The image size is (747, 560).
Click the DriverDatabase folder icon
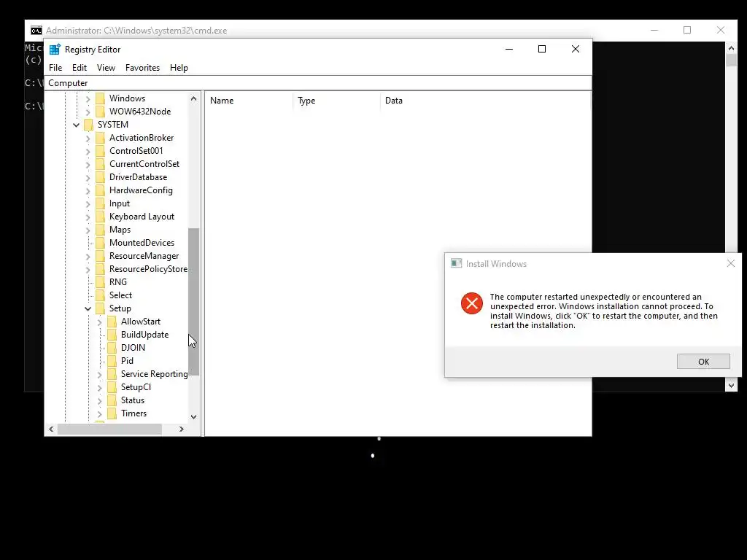point(100,177)
